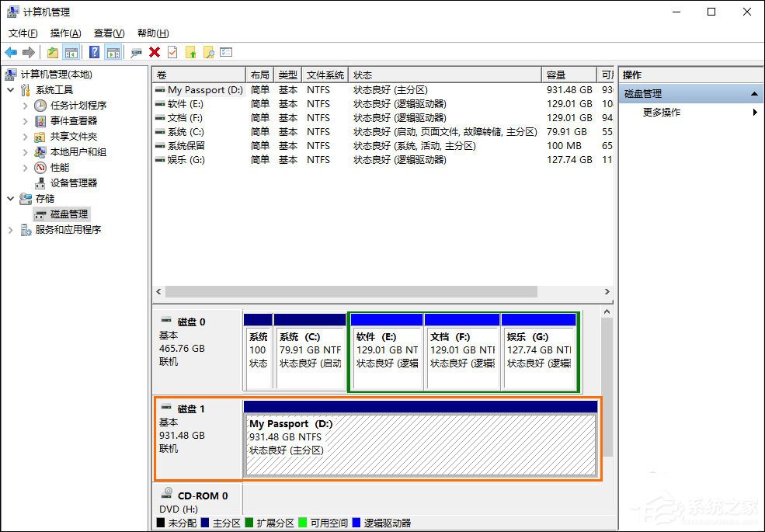Click the properties checklist icon in toolbar
Screen dimensions: 765x532
tap(225, 52)
